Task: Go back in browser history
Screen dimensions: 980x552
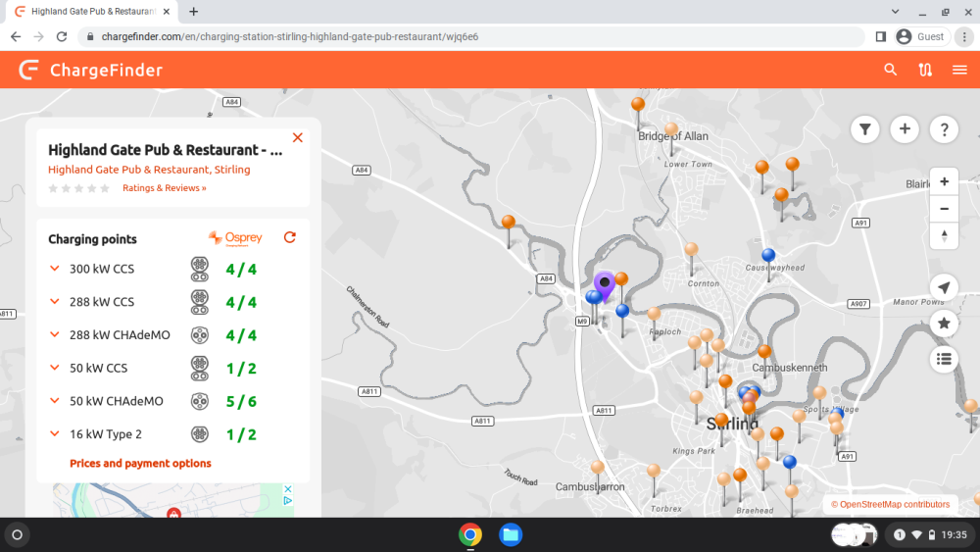Action: point(16,37)
